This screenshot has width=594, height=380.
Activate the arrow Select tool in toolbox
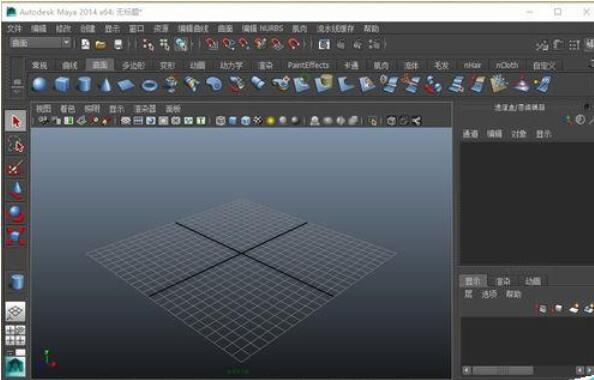tap(16, 121)
